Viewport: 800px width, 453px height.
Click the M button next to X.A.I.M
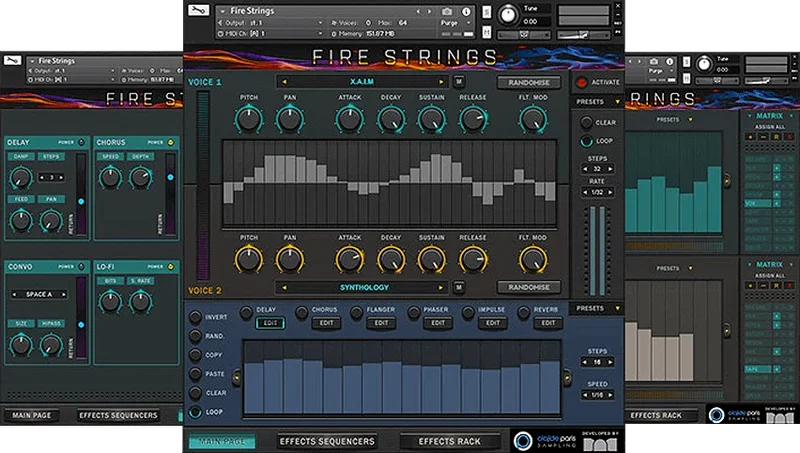tap(459, 82)
